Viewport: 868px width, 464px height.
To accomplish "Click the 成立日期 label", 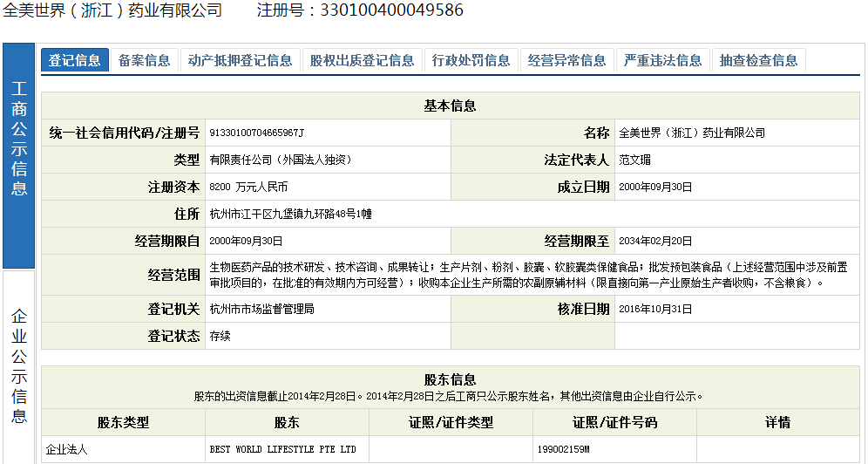I will [x=583, y=188].
